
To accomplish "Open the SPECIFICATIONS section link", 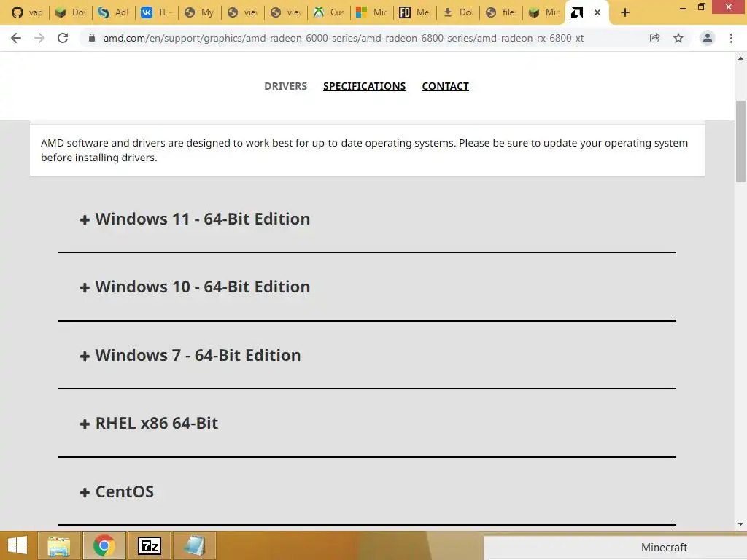I will click(x=365, y=86).
